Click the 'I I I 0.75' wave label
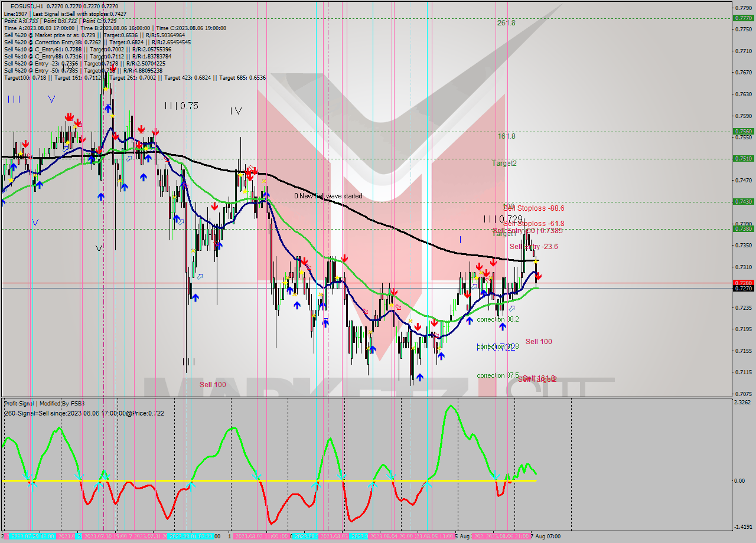Viewport: 756px width, 543px height. click(x=181, y=106)
